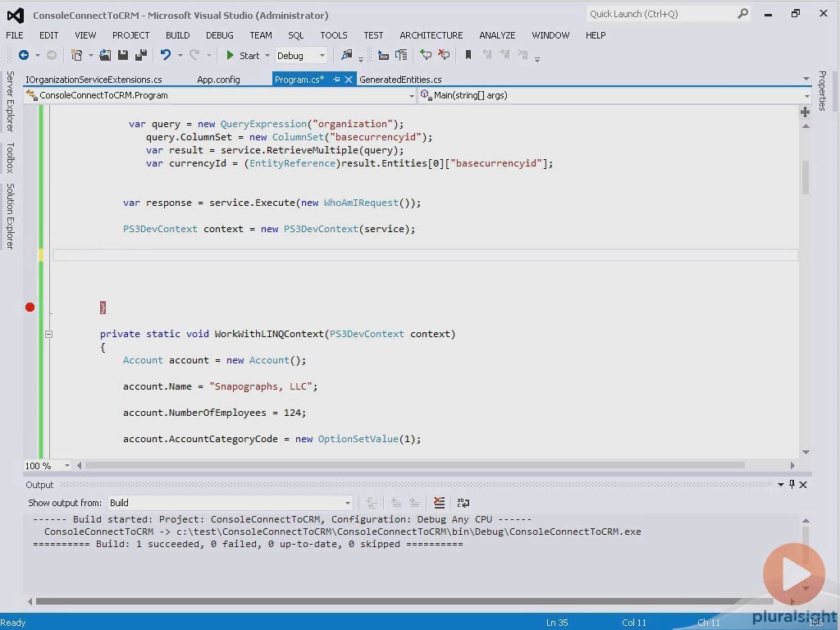Pin the Output panel with pushpin icon
The image size is (840, 630).
click(x=792, y=484)
